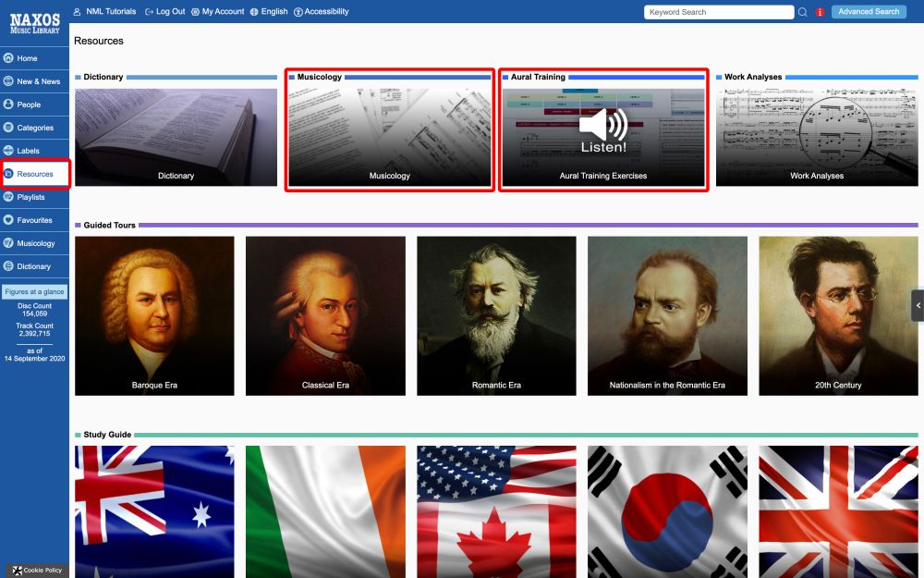
Task: Open the Accessibility link
Action: [x=326, y=12]
